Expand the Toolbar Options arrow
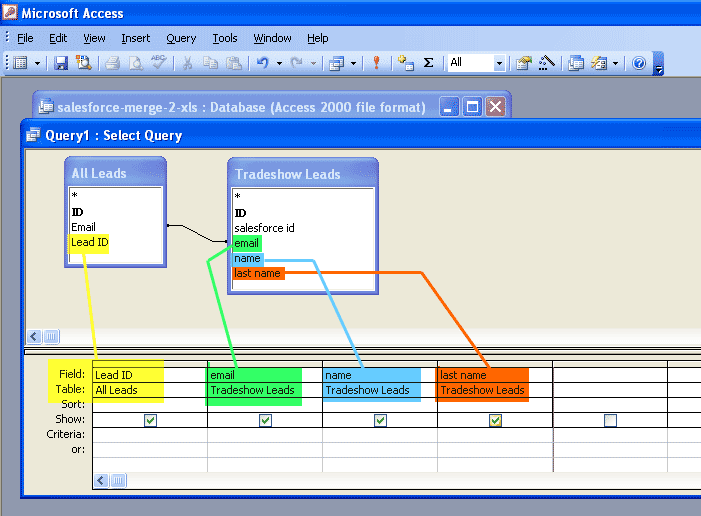701x516 pixels. point(658,63)
